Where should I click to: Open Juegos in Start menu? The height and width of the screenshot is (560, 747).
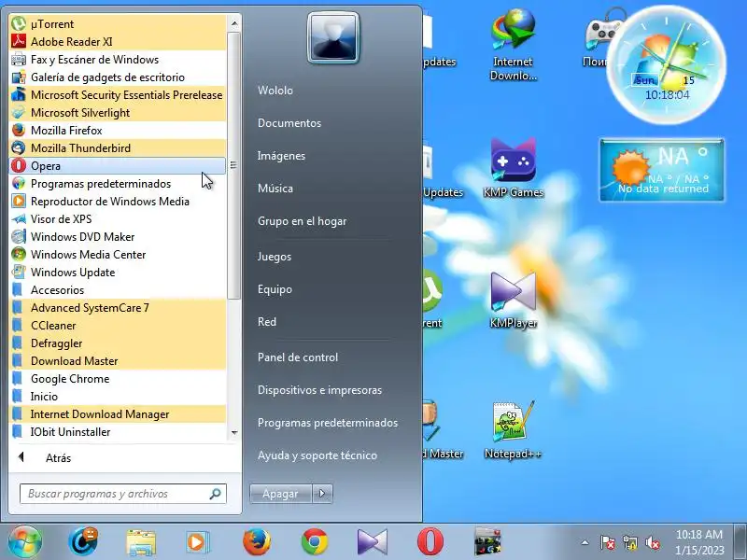click(275, 256)
